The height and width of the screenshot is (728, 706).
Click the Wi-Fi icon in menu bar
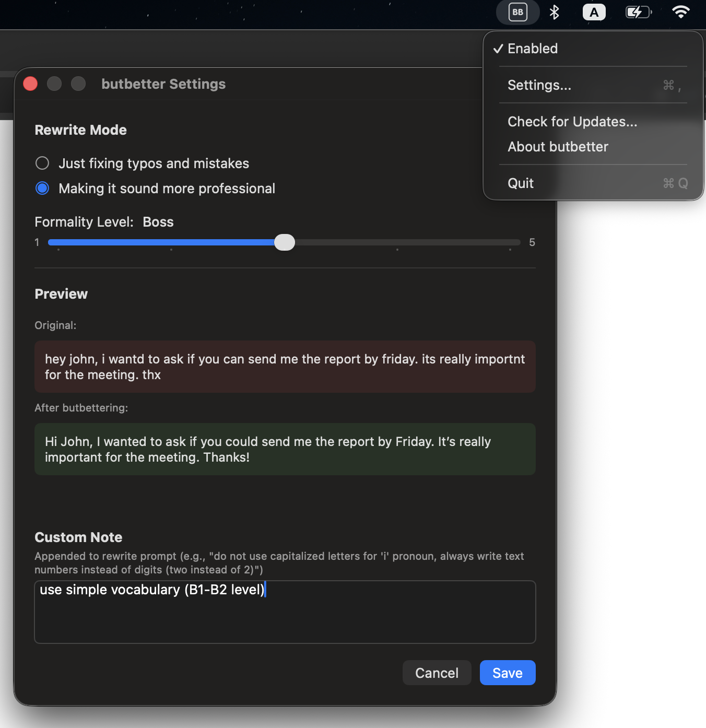[680, 12]
